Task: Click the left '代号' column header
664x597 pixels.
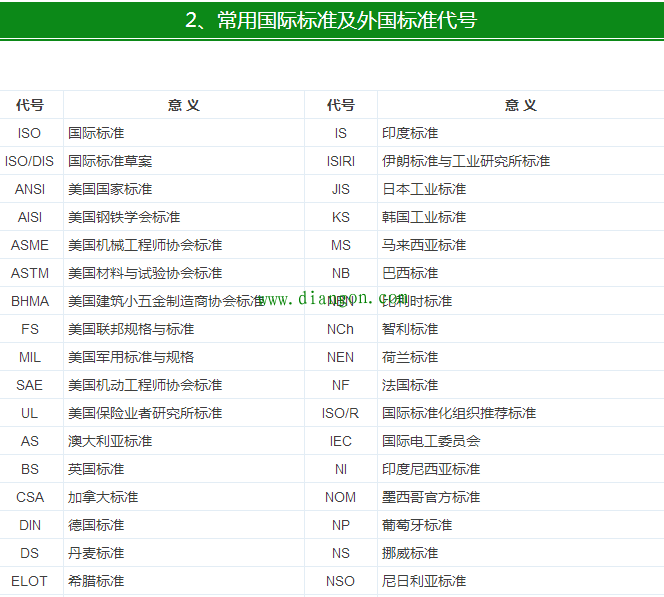Action: pos(30,105)
